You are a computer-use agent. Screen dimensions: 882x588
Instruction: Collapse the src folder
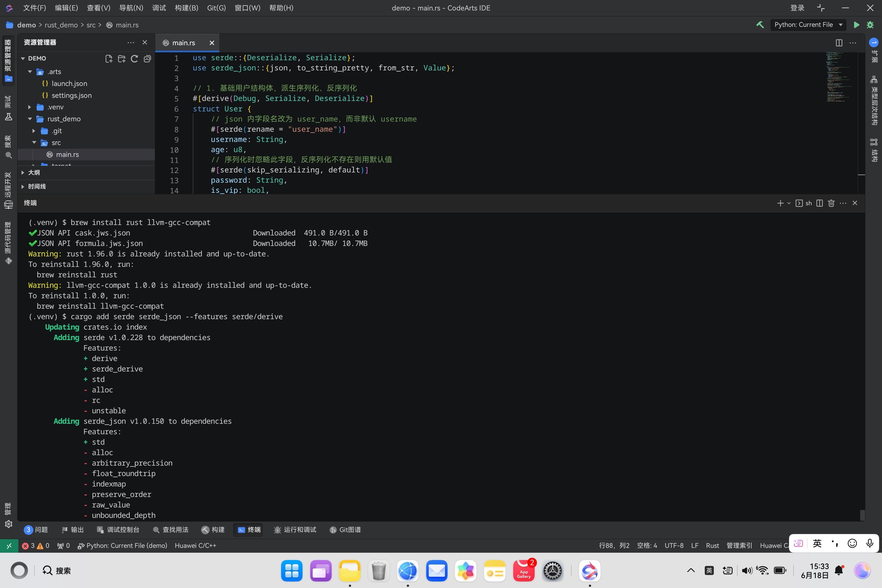pyautogui.click(x=34, y=142)
